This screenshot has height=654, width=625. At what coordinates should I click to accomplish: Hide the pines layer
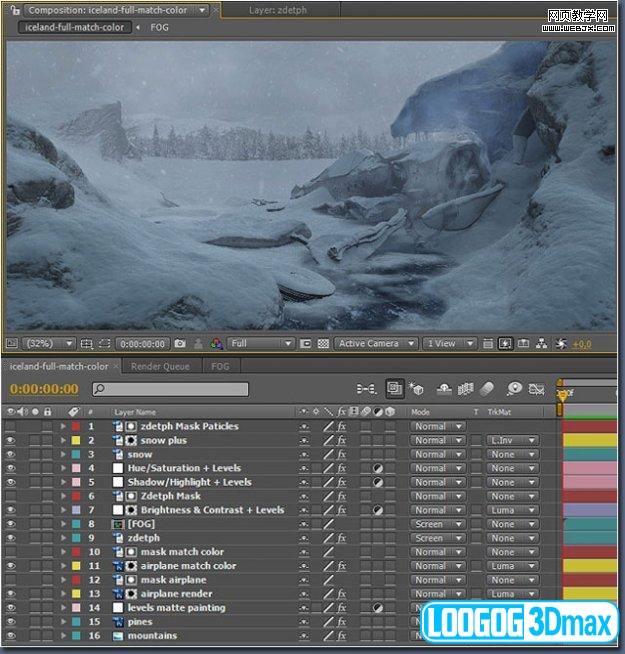(x=10, y=621)
